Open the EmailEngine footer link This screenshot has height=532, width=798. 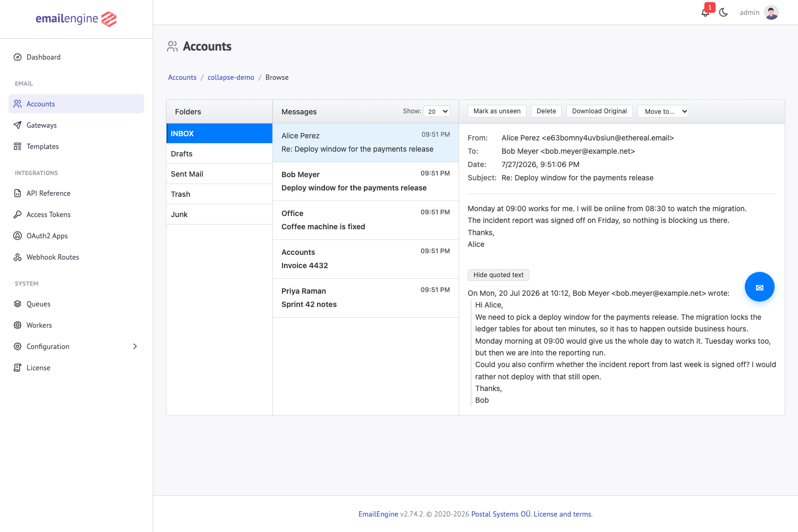click(378, 514)
